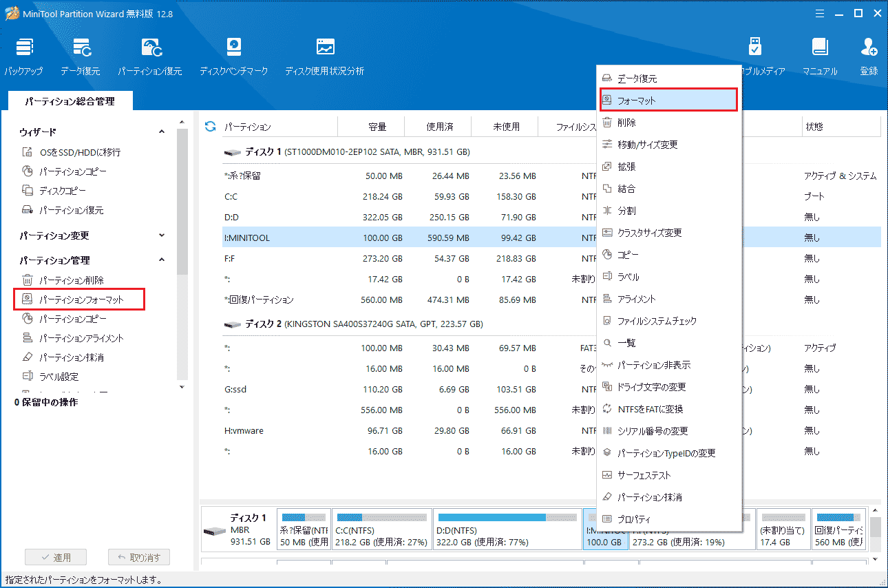The width and height of the screenshot is (888, 588).
Task: Choose フォーマット in the context menu
Action: (x=669, y=101)
